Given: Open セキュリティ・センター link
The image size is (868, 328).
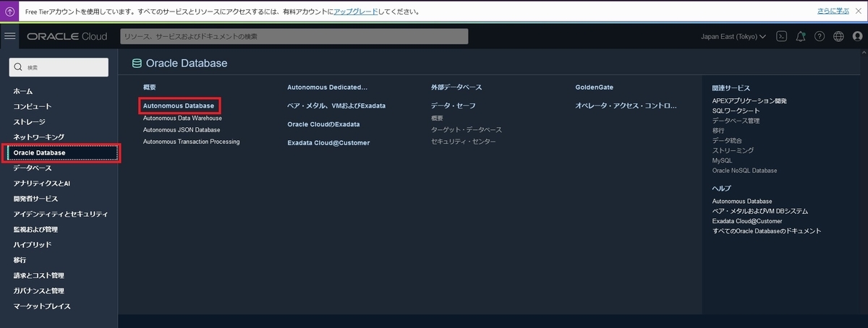Looking at the screenshot, I should click(x=464, y=142).
